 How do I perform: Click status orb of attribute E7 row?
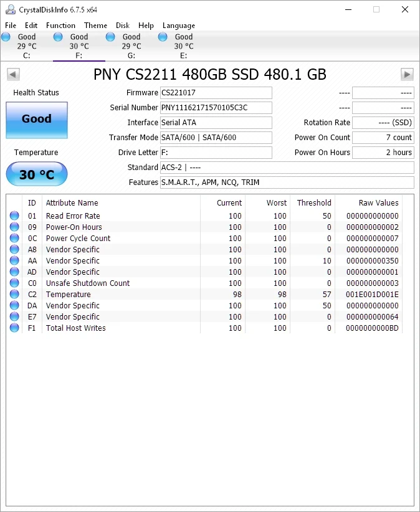pos(14,316)
